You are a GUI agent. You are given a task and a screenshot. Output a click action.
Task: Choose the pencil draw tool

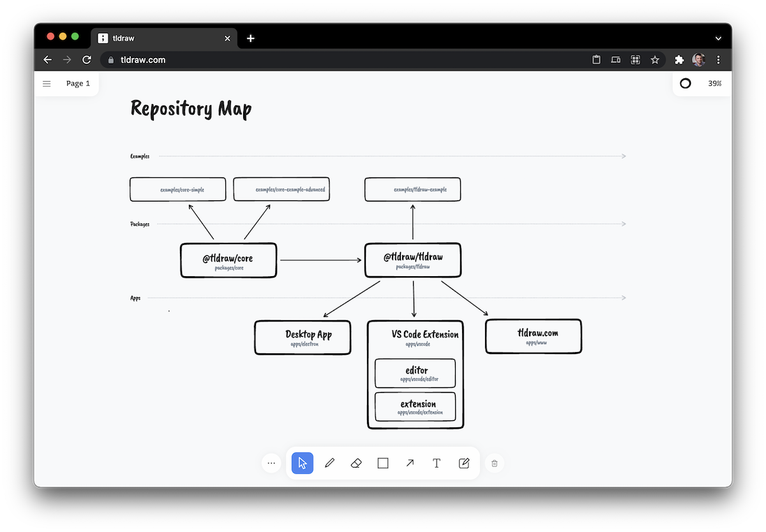329,463
